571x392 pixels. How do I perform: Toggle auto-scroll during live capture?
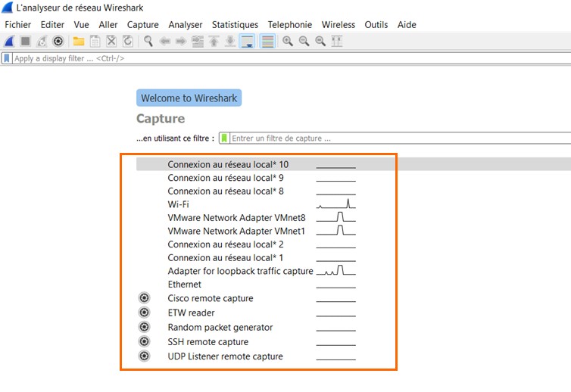click(x=247, y=41)
